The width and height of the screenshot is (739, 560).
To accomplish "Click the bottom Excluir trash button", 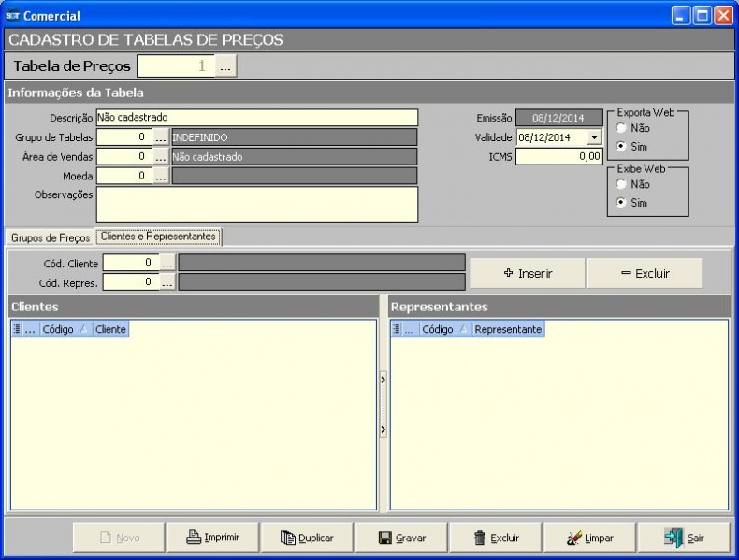I will click(495, 538).
